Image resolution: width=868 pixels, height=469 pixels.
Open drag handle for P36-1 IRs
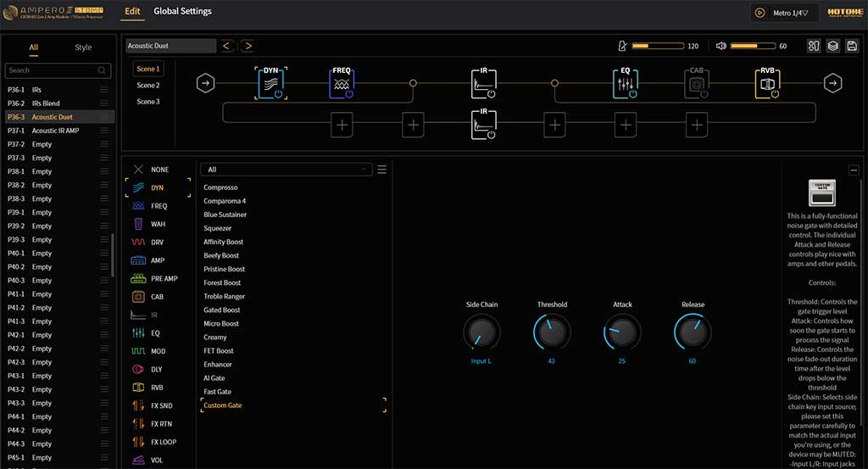(104, 90)
